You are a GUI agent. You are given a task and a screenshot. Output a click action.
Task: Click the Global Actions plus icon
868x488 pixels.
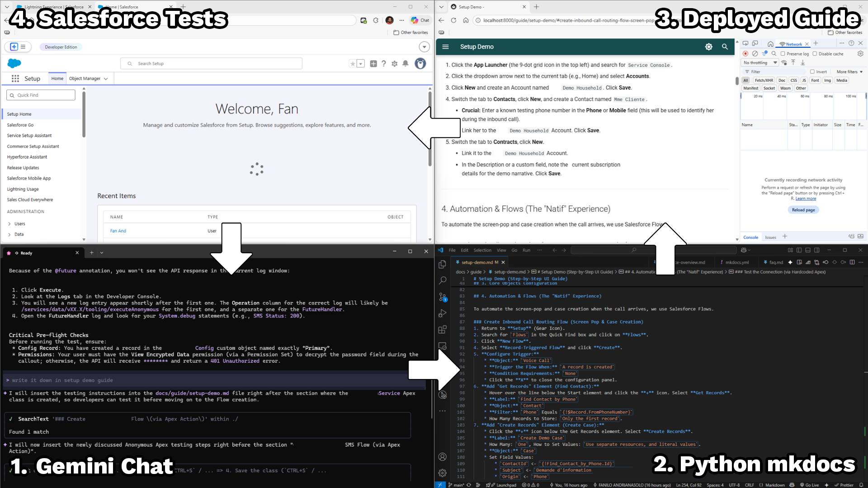tap(373, 64)
